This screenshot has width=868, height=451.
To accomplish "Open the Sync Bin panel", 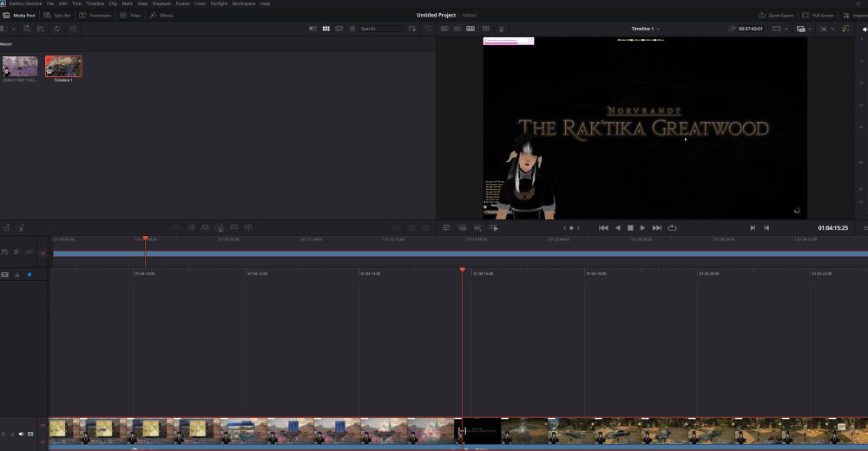I will coord(57,16).
